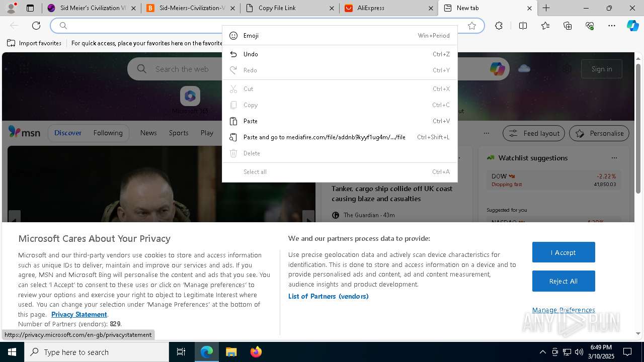
Task: Select Paste and go to mediafire link
Action: point(340,137)
